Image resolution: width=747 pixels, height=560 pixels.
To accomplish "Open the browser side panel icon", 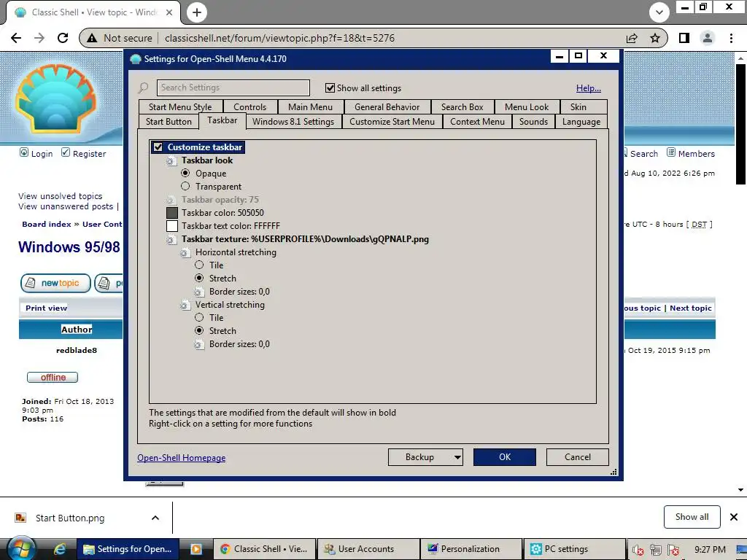I will [x=684, y=38].
